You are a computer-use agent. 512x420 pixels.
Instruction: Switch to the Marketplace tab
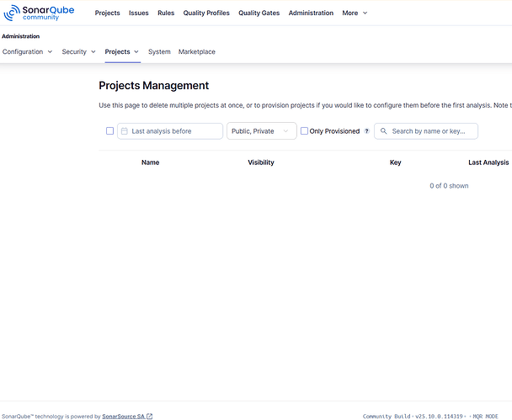(x=197, y=51)
